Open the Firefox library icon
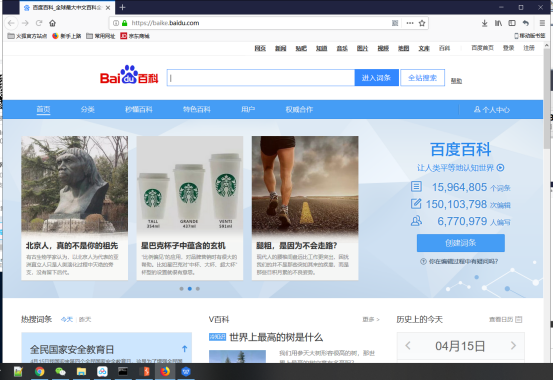The width and height of the screenshot is (554, 381). tap(498, 23)
